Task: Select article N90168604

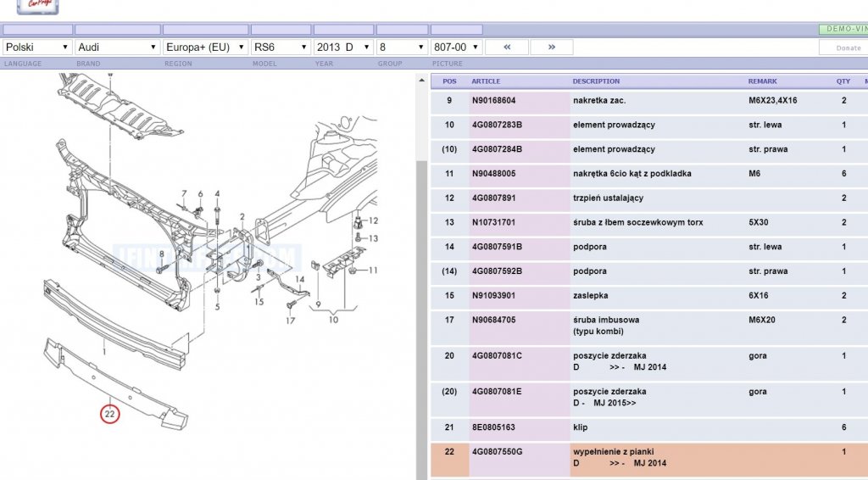Action: coord(493,100)
